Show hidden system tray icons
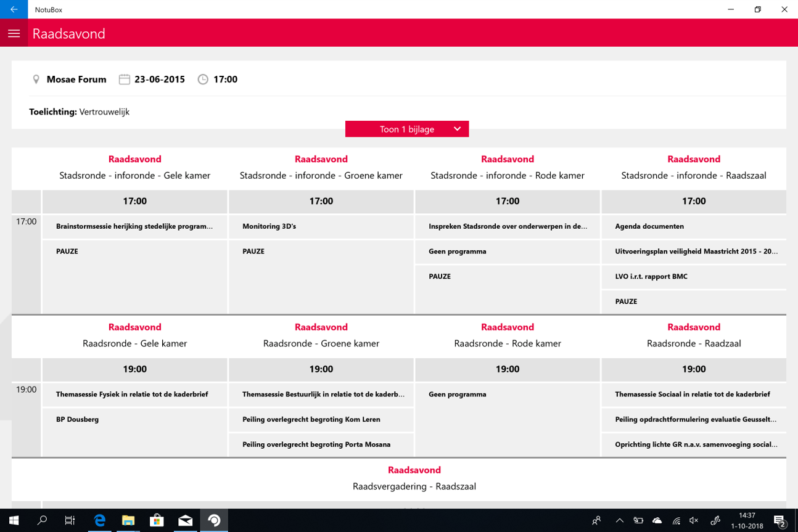This screenshot has width=798, height=532. pos(620,521)
